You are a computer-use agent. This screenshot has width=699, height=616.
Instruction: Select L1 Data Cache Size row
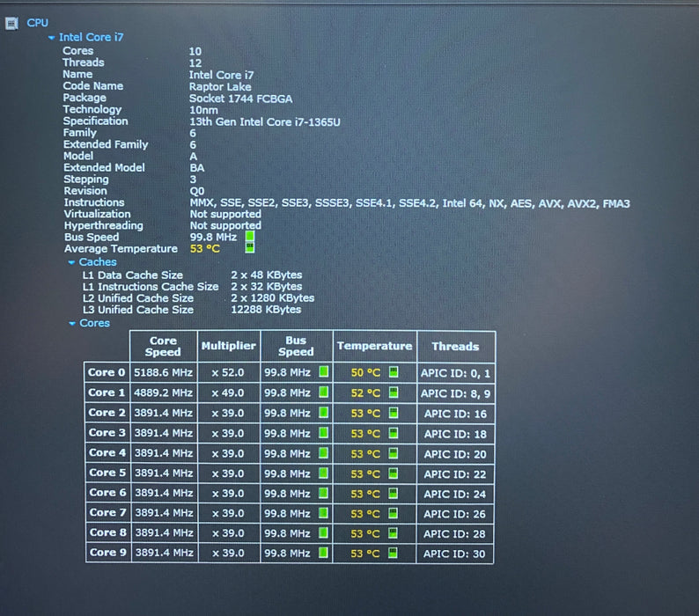(x=192, y=275)
